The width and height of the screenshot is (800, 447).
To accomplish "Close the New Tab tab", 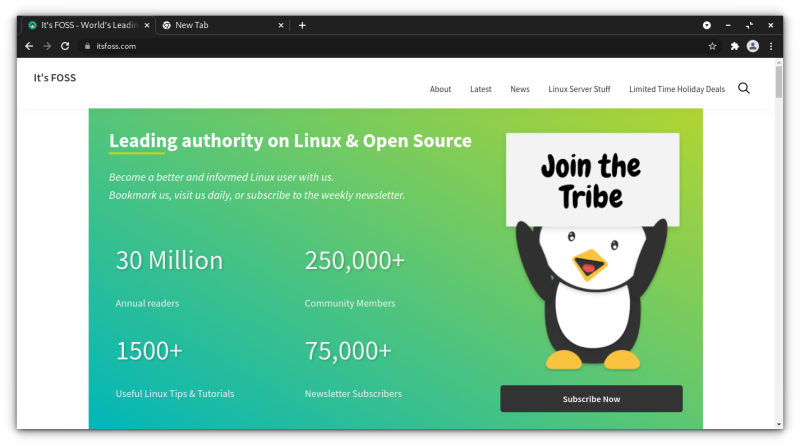I will [x=281, y=25].
